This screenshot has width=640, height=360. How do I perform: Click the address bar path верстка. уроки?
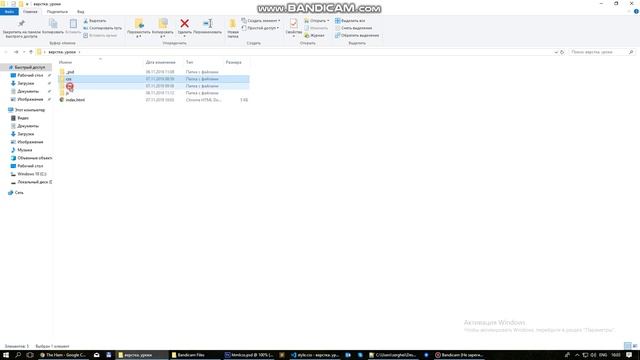click(62, 52)
